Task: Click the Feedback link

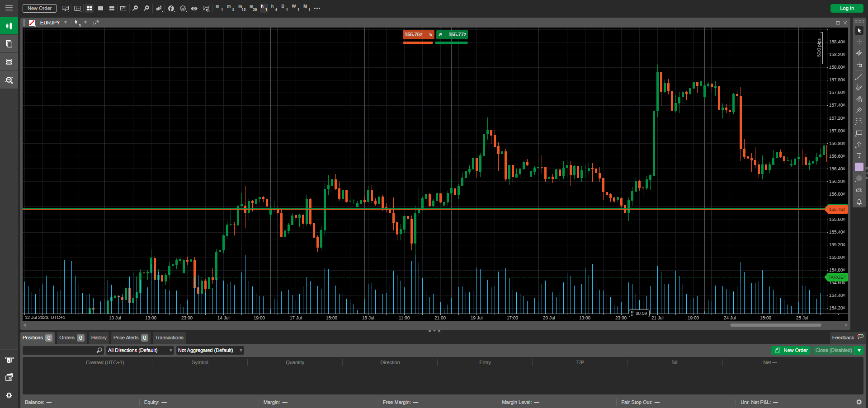Action: (848, 338)
